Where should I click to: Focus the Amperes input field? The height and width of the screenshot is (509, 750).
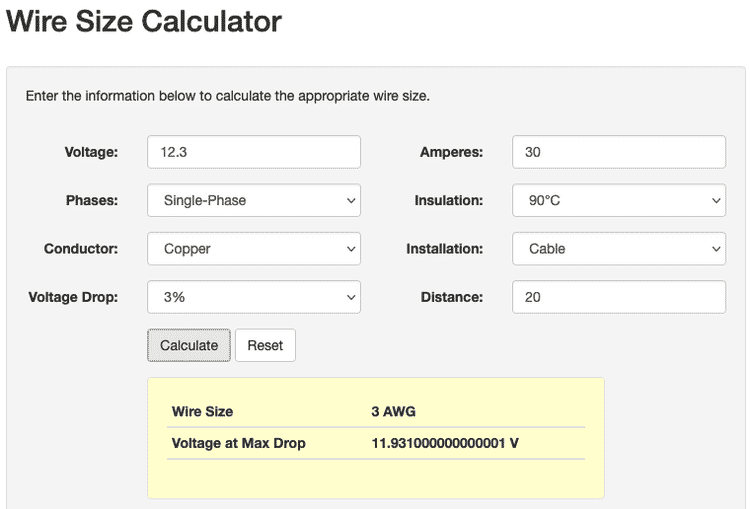pyautogui.click(x=618, y=152)
